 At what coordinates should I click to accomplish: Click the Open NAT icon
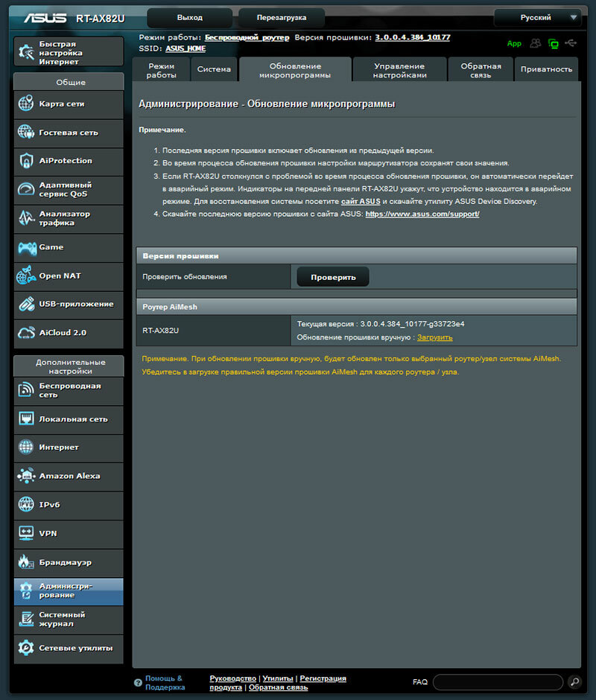click(26, 276)
